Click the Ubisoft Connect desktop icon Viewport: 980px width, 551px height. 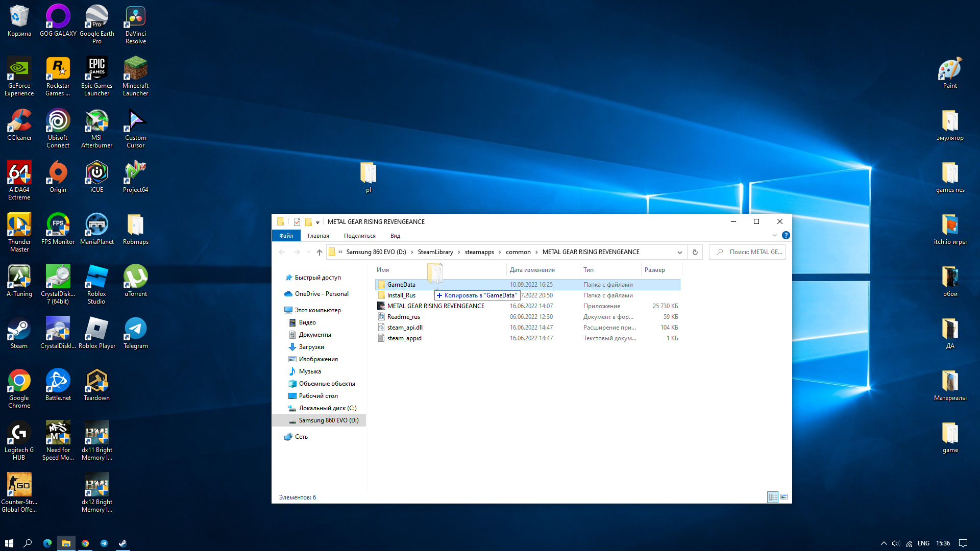58,129
